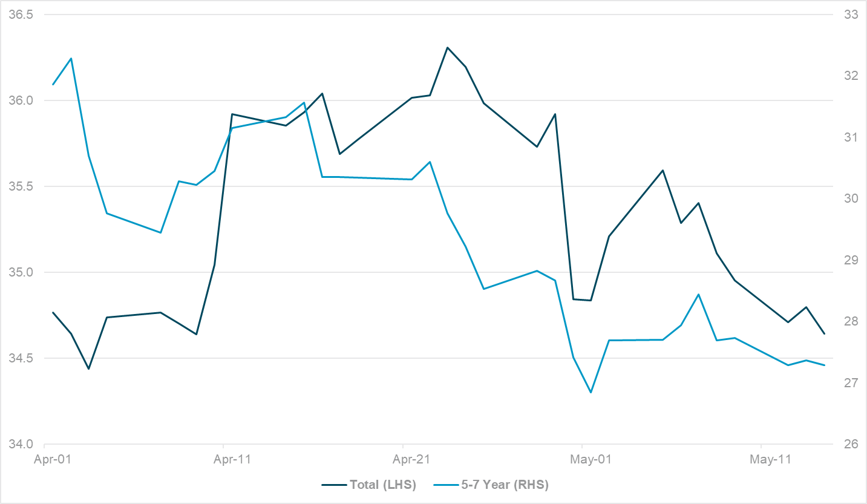
Task: Click the 34.5 left axis label
Action: tap(20, 358)
